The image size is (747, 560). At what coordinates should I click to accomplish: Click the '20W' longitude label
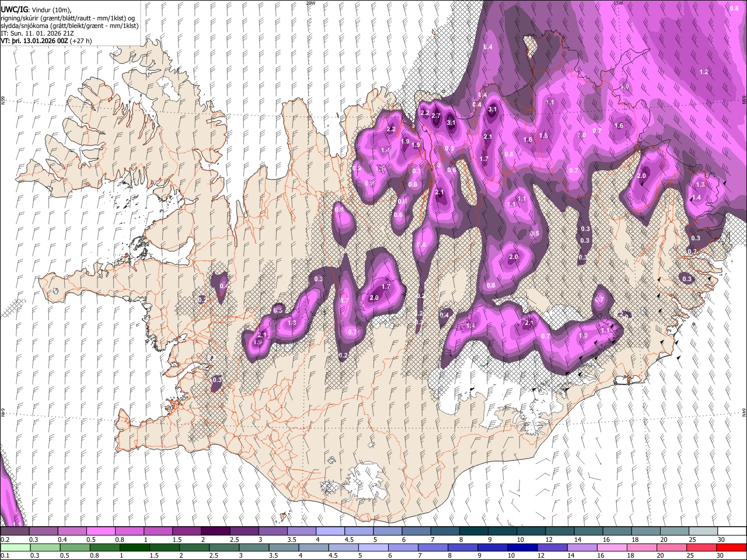pos(311,3)
